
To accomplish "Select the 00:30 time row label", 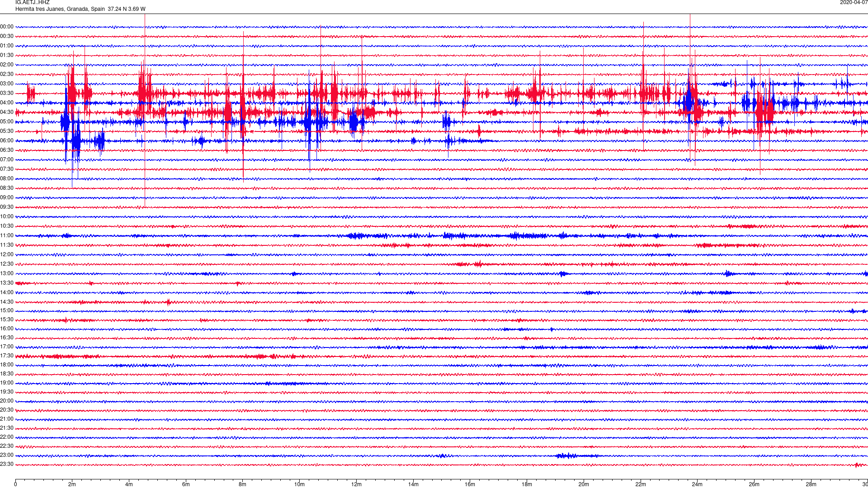I will point(7,36).
